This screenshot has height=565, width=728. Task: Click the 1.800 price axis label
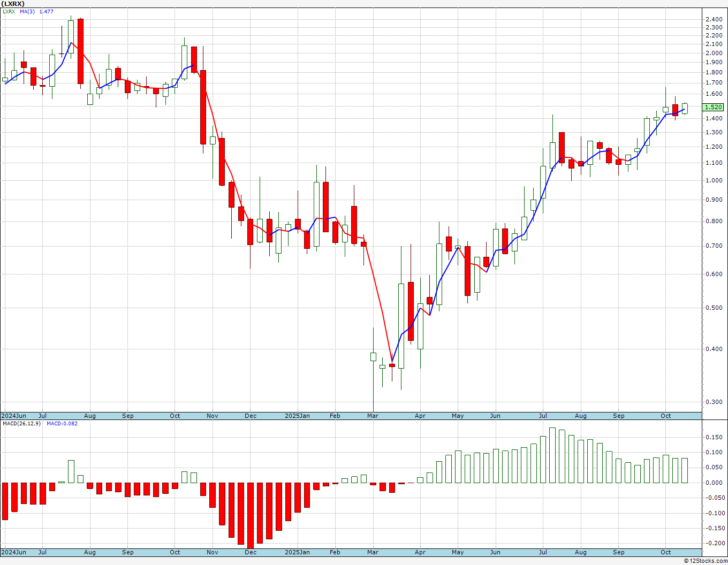(714, 72)
